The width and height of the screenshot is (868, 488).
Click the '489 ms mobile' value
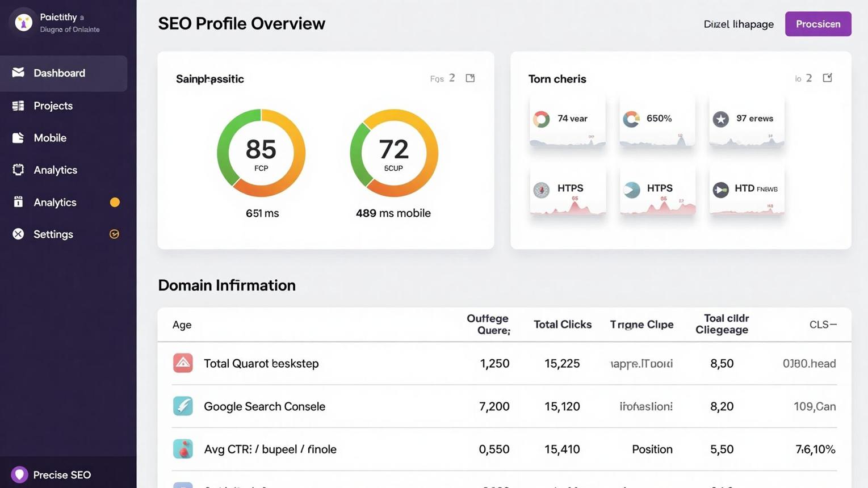point(393,213)
